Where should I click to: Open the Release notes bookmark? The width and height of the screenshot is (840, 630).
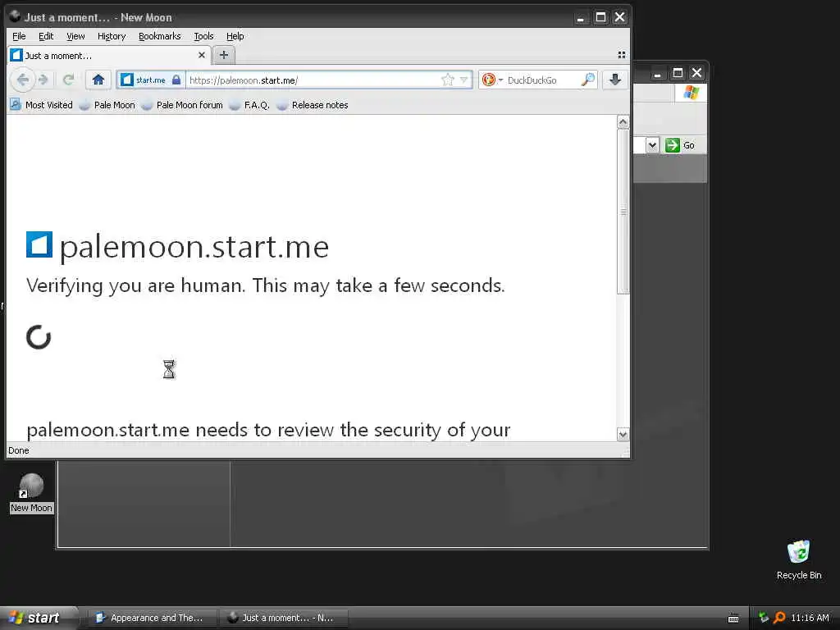tap(313, 105)
